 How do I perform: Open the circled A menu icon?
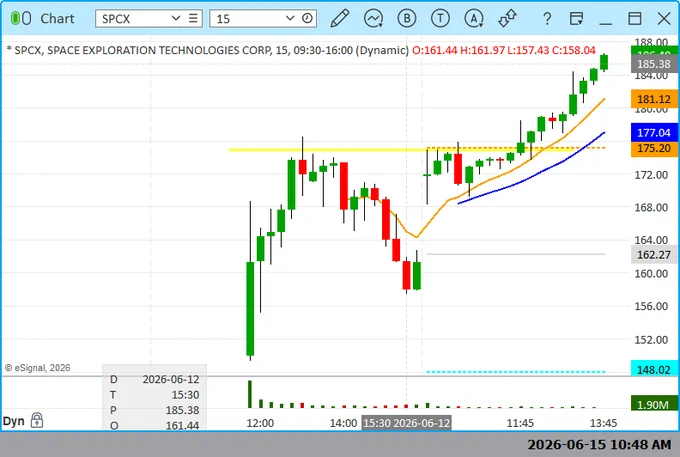(x=474, y=19)
